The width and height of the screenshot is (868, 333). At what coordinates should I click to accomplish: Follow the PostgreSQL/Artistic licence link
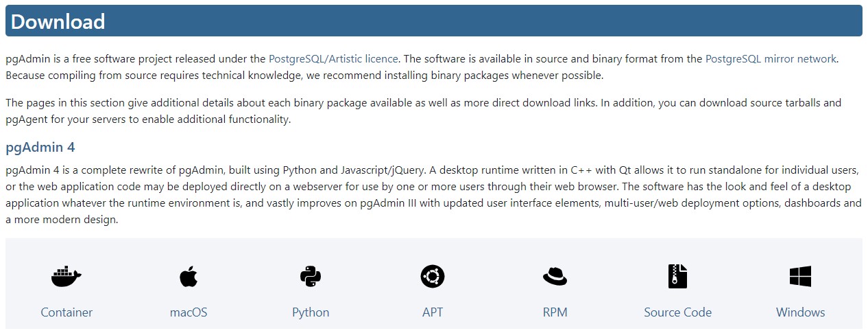(x=334, y=59)
